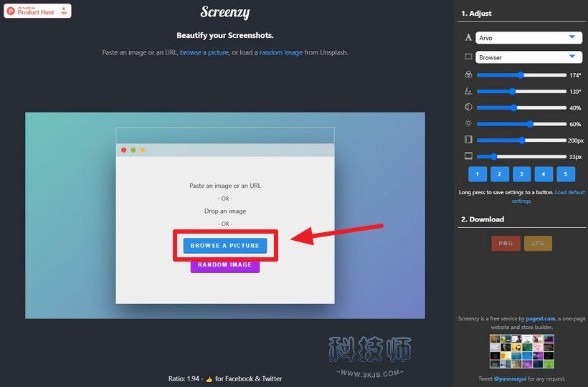
Task: Adjust the 40% contrast slider
Action: (x=521, y=108)
